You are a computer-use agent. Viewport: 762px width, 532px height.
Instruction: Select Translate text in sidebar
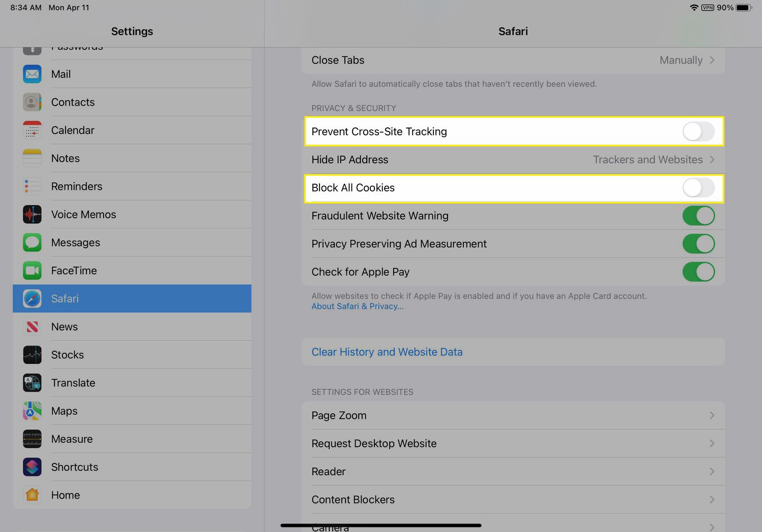tap(73, 383)
